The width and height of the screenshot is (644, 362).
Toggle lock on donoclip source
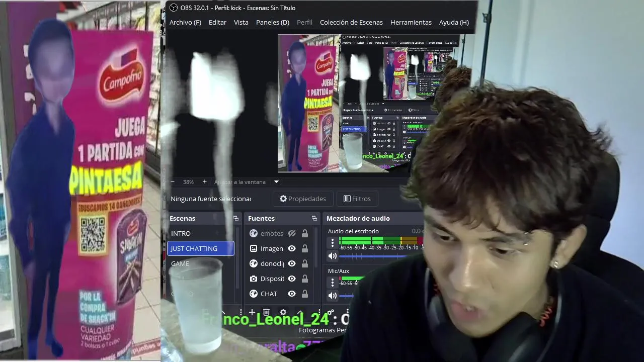pyautogui.click(x=305, y=263)
